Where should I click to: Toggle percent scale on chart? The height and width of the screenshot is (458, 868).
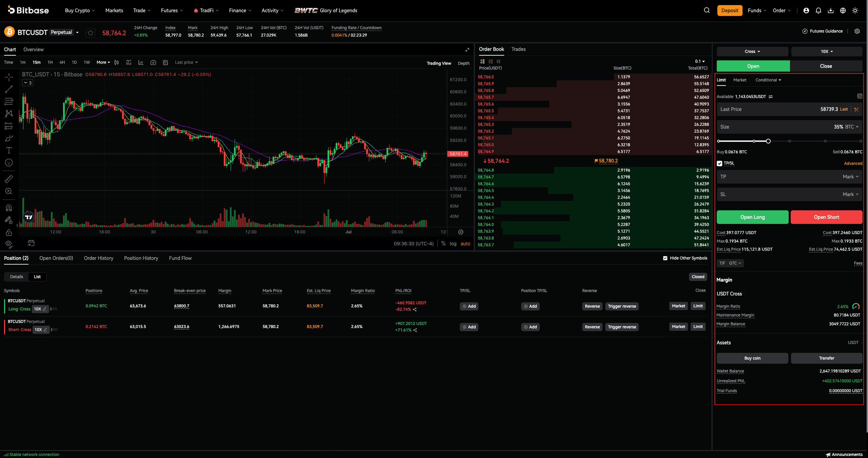pos(443,244)
